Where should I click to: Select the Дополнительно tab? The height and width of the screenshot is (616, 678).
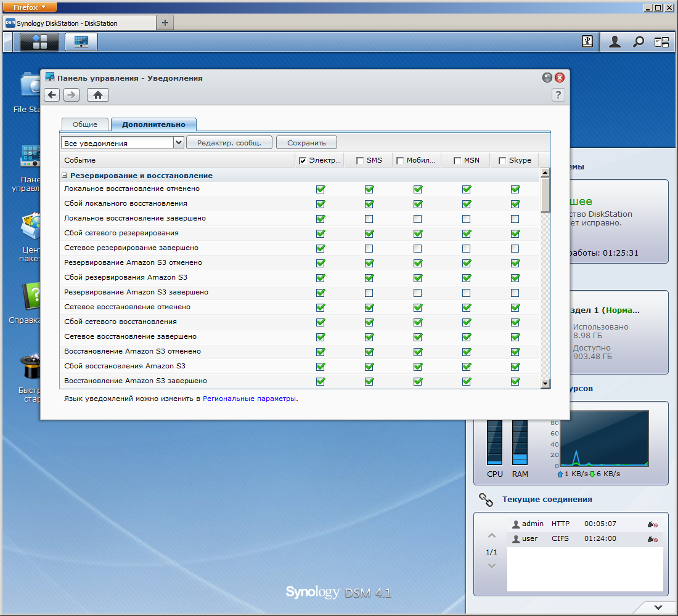(x=153, y=124)
